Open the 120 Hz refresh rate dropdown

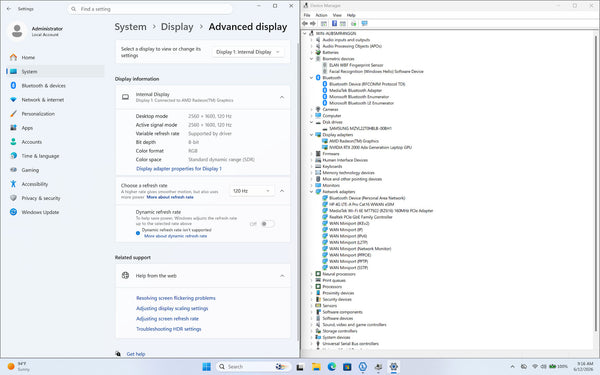[251, 191]
